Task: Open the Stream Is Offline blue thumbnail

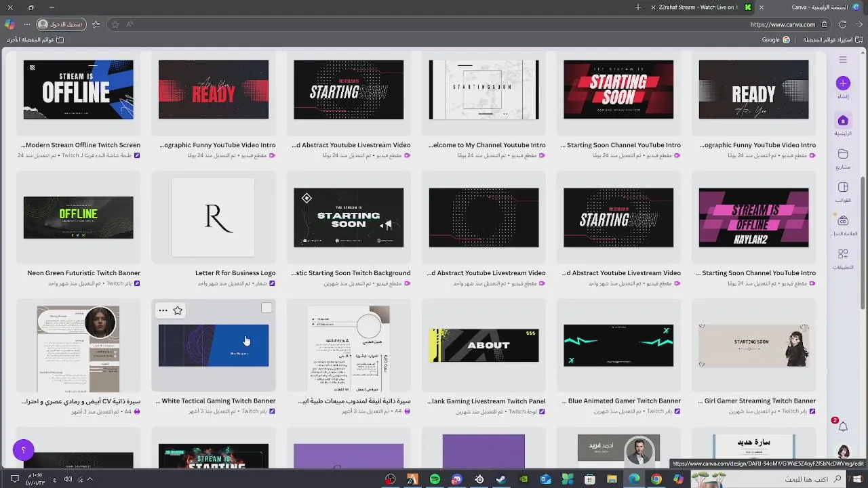Action: [78, 89]
